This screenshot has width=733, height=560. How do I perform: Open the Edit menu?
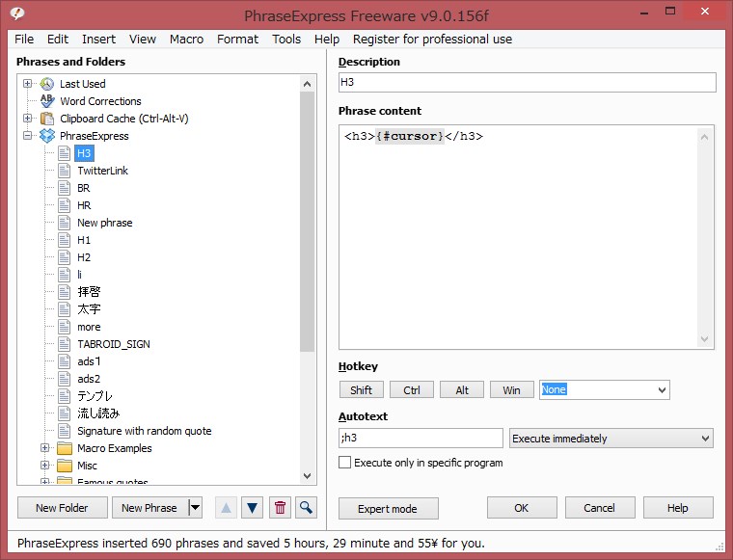(x=58, y=40)
